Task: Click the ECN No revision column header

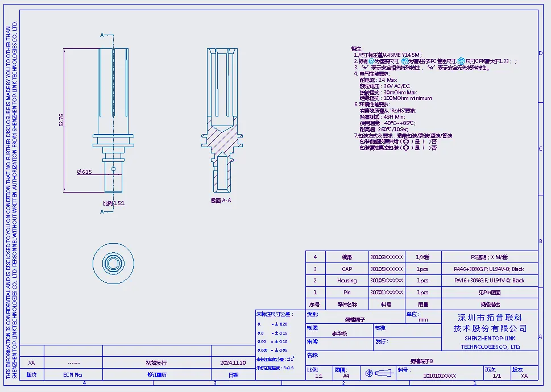Action: click(72, 375)
